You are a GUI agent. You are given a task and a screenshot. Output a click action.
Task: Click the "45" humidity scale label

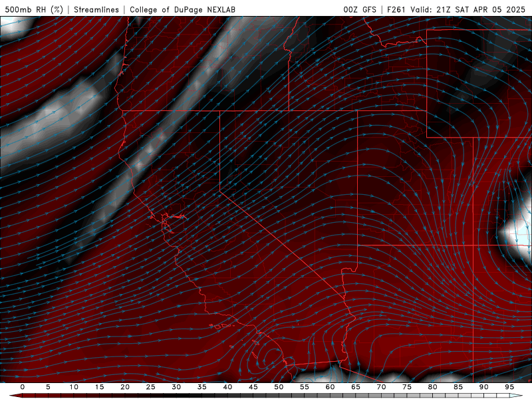(x=253, y=387)
